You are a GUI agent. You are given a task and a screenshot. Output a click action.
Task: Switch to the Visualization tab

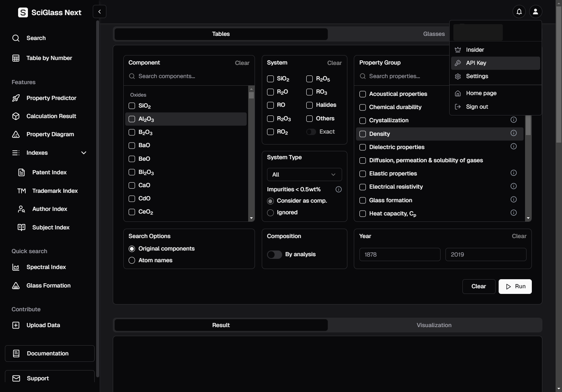[x=434, y=325]
